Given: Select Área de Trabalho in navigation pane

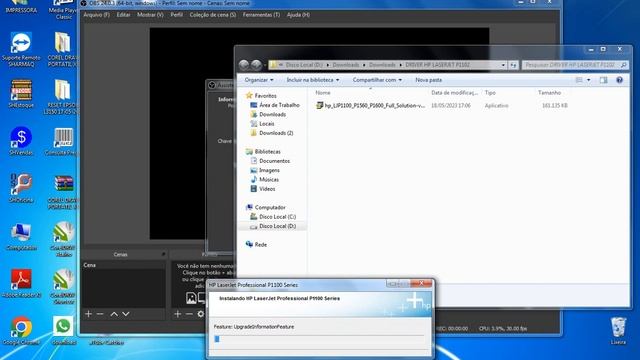Looking at the screenshot, I should point(275,105).
